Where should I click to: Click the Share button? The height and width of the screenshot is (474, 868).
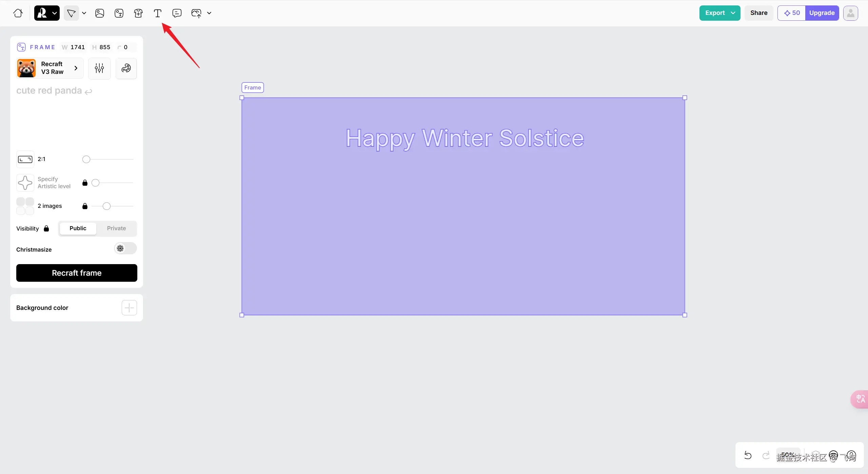(758, 13)
